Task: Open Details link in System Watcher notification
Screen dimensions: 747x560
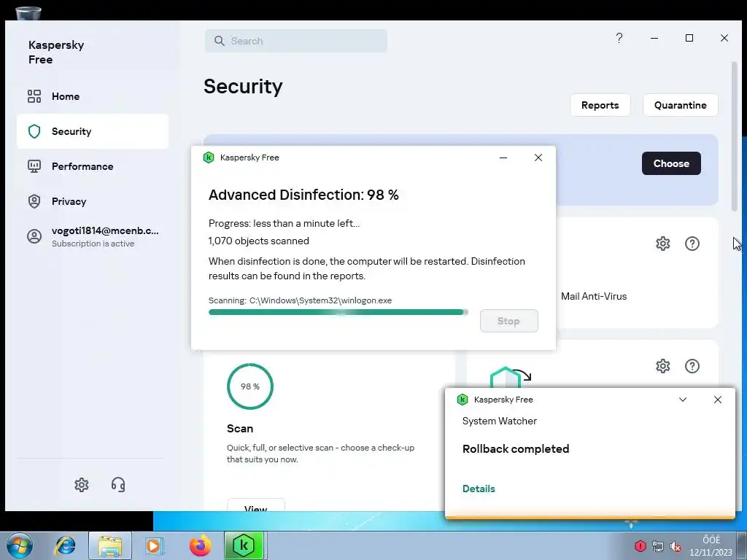Action: pyautogui.click(x=479, y=489)
